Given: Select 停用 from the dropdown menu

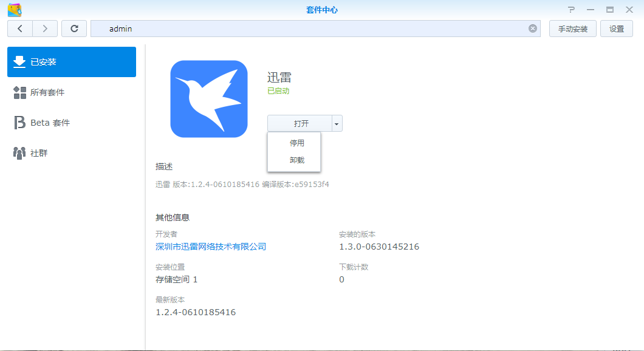Looking at the screenshot, I should point(296,143).
